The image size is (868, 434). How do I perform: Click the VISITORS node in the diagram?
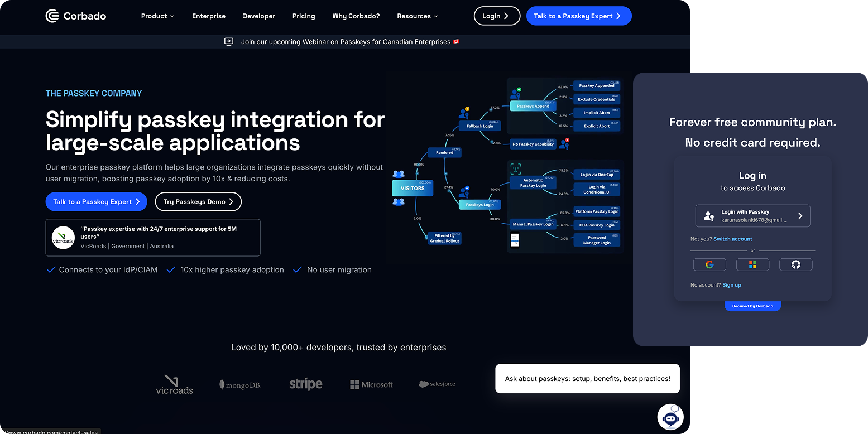tap(413, 188)
